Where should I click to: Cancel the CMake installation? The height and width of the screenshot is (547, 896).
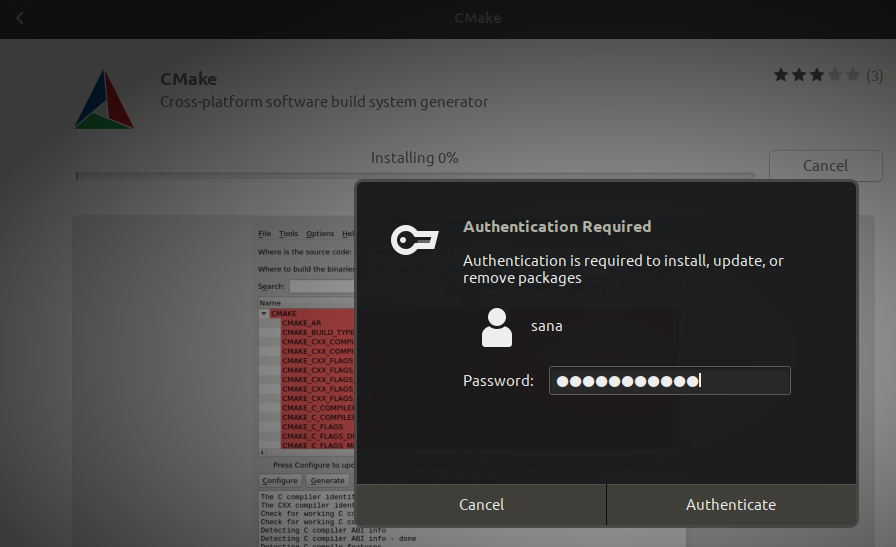[x=825, y=166]
